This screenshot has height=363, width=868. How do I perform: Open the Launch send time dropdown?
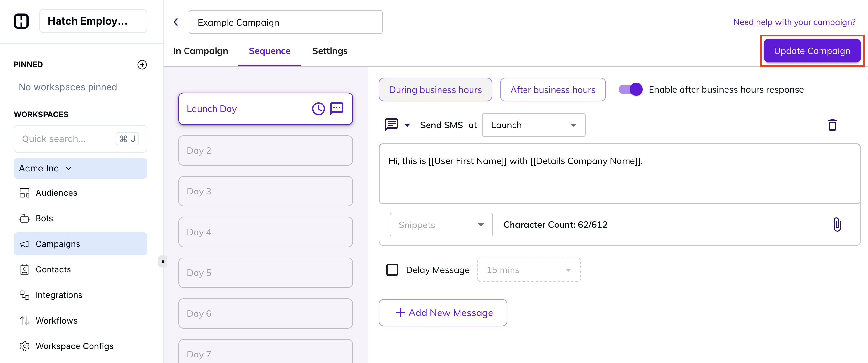[534, 125]
